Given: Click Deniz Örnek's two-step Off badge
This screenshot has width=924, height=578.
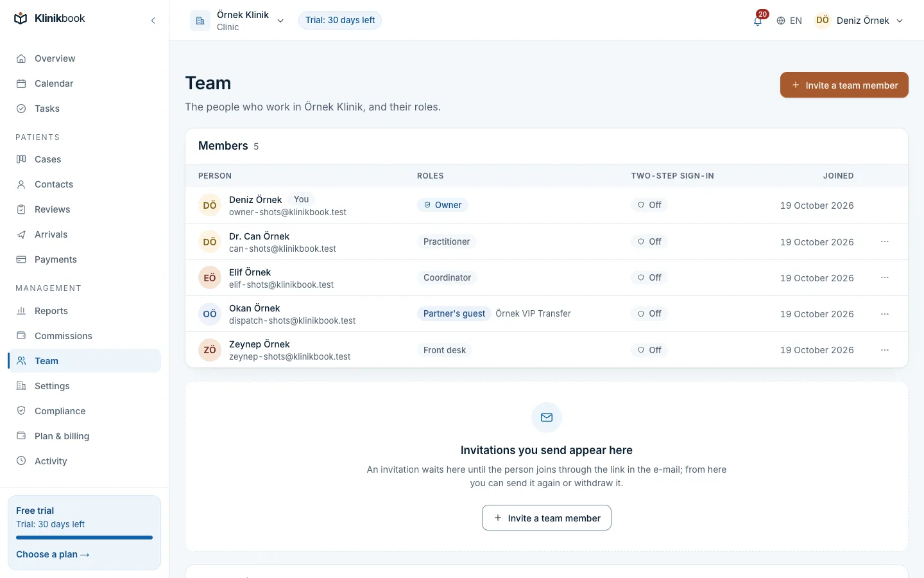Looking at the screenshot, I should pos(649,205).
